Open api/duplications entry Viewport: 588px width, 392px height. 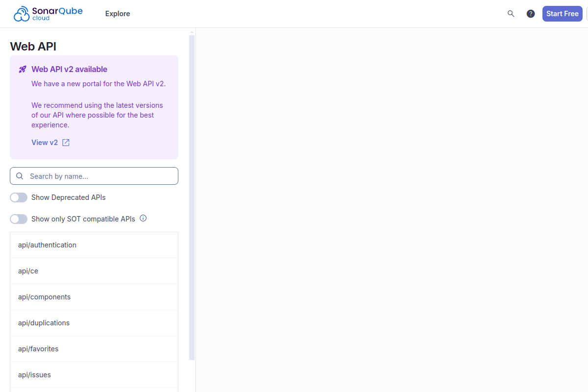[x=94, y=323]
